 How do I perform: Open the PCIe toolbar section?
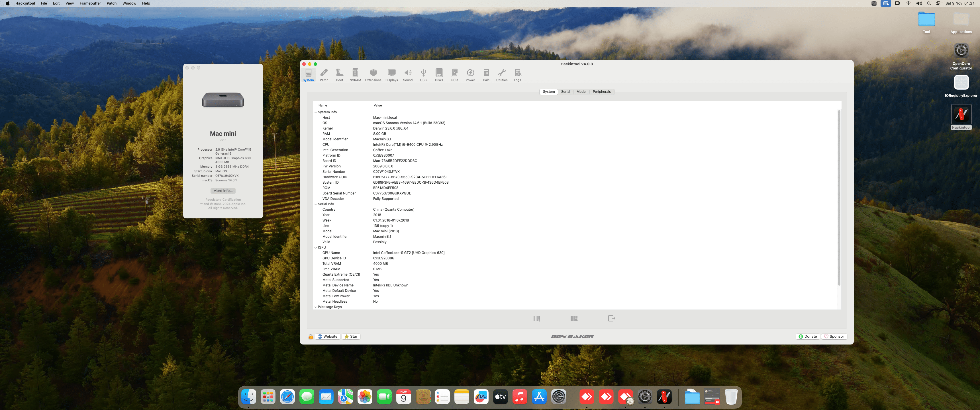coord(454,75)
